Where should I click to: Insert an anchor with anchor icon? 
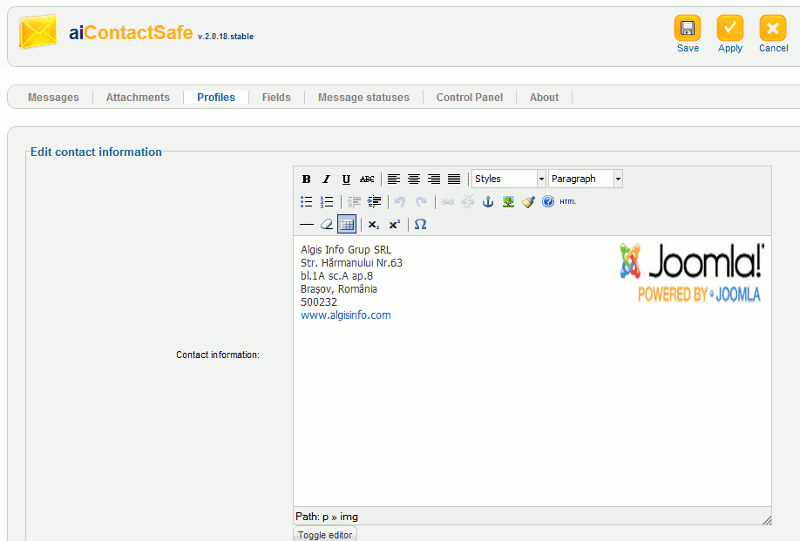click(488, 202)
